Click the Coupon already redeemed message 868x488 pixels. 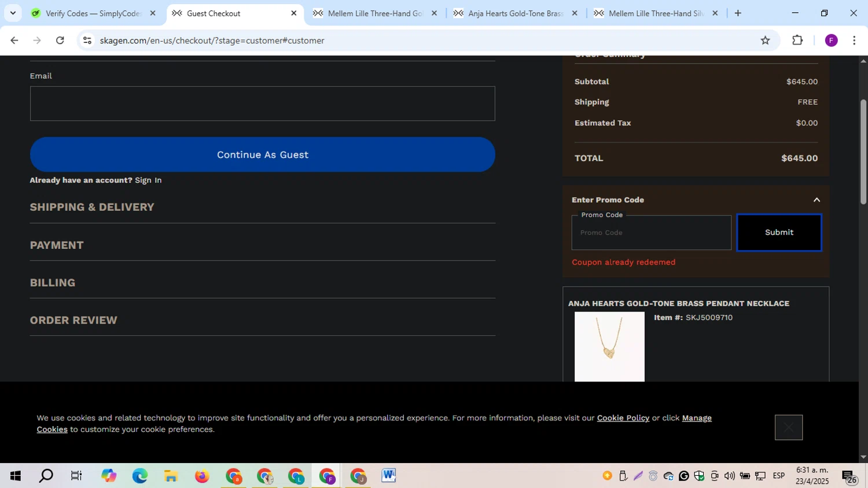(623, 262)
